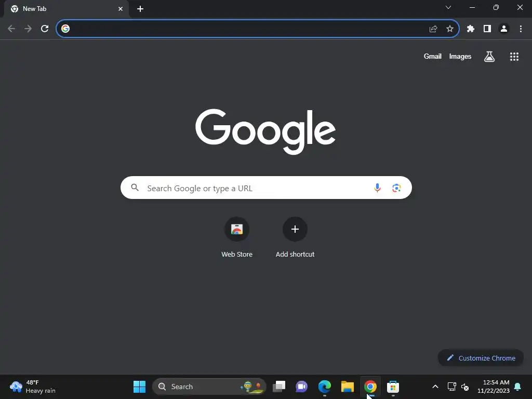Open a new tab with the plus button
Image resolution: width=532 pixels, height=399 pixels.
(140, 9)
